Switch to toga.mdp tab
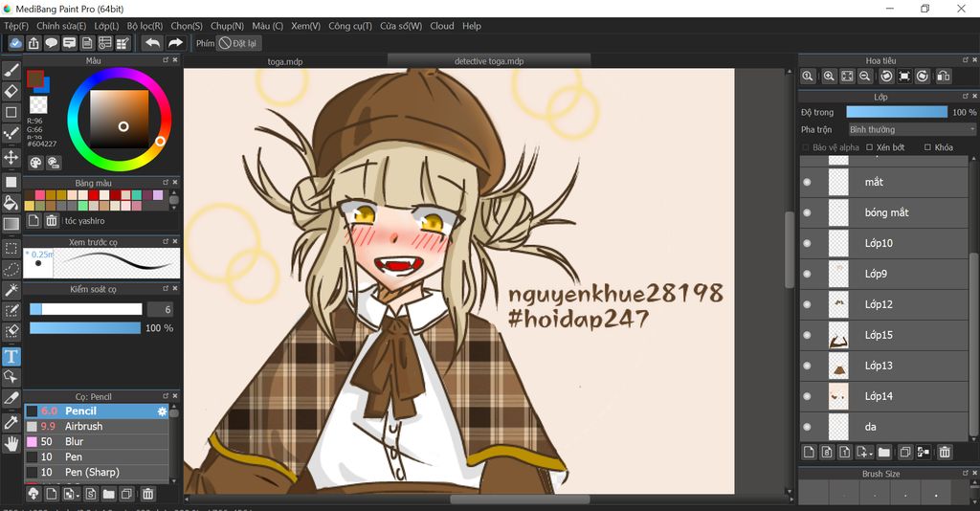The width and height of the screenshot is (980, 511). [285, 61]
